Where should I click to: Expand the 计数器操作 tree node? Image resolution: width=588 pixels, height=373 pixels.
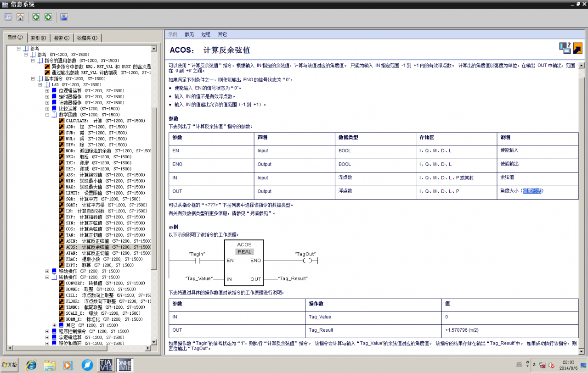pos(47,102)
